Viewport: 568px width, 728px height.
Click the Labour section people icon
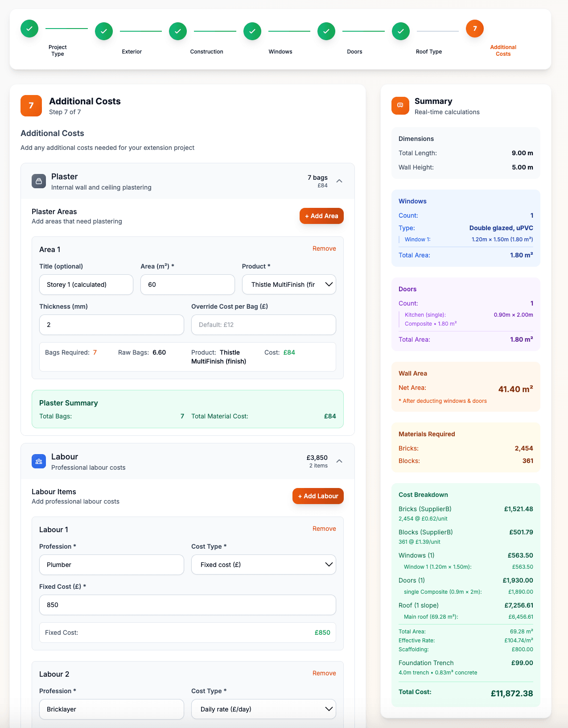pos(39,461)
